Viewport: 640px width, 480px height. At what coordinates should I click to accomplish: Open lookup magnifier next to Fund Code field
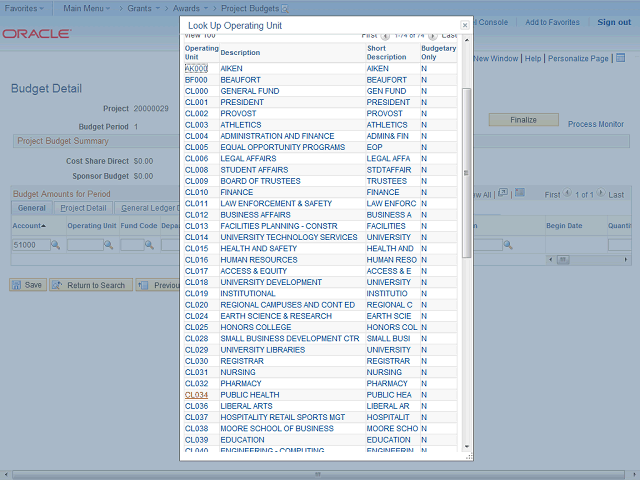pyautogui.click(x=149, y=245)
